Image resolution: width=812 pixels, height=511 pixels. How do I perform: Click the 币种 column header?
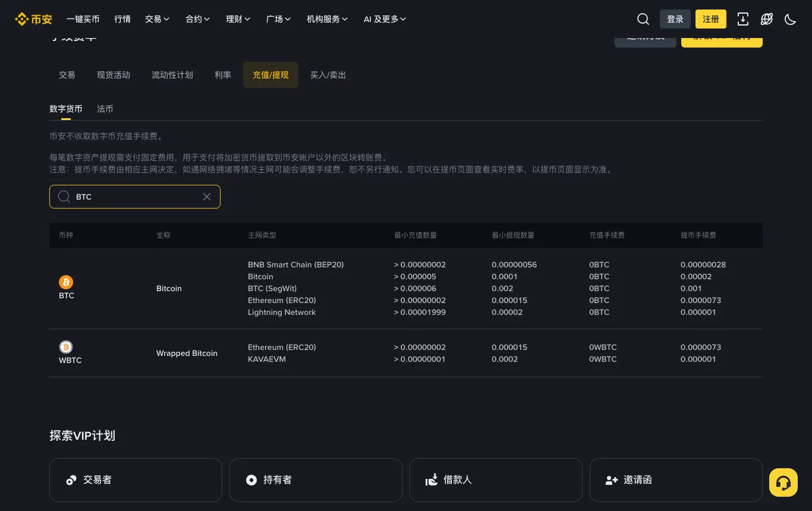pos(66,235)
